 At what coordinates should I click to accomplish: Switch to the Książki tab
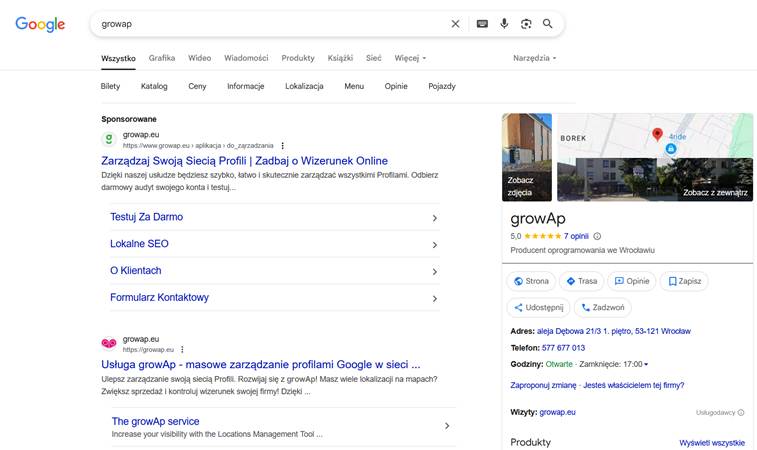[x=340, y=58]
